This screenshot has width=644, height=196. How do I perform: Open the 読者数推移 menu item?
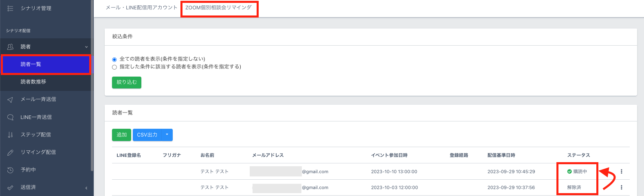(33, 82)
